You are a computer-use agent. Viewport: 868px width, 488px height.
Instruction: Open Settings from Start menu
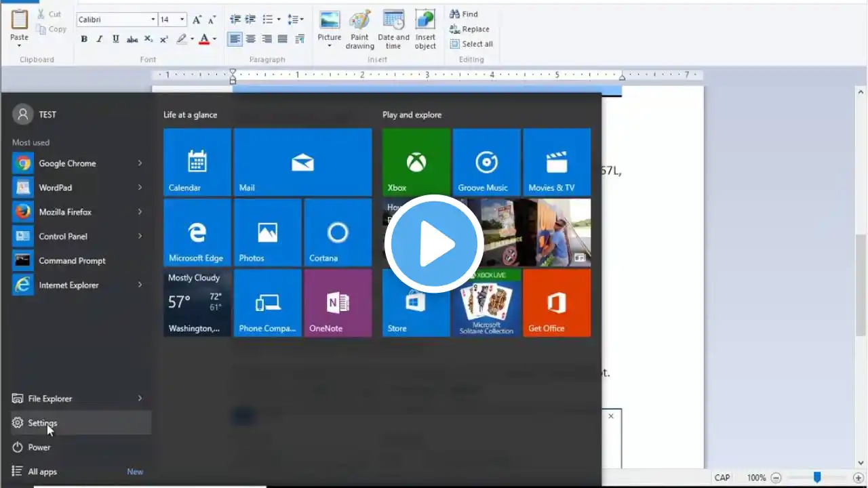42,423
